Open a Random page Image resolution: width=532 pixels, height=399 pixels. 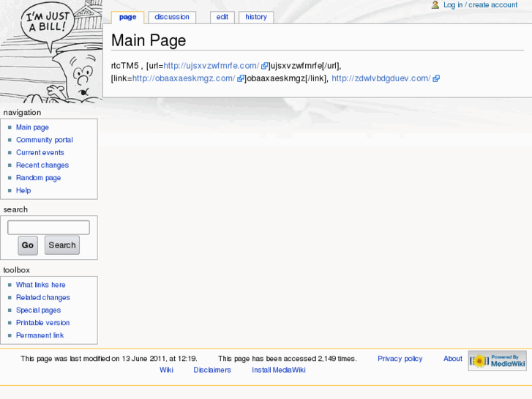38,178
